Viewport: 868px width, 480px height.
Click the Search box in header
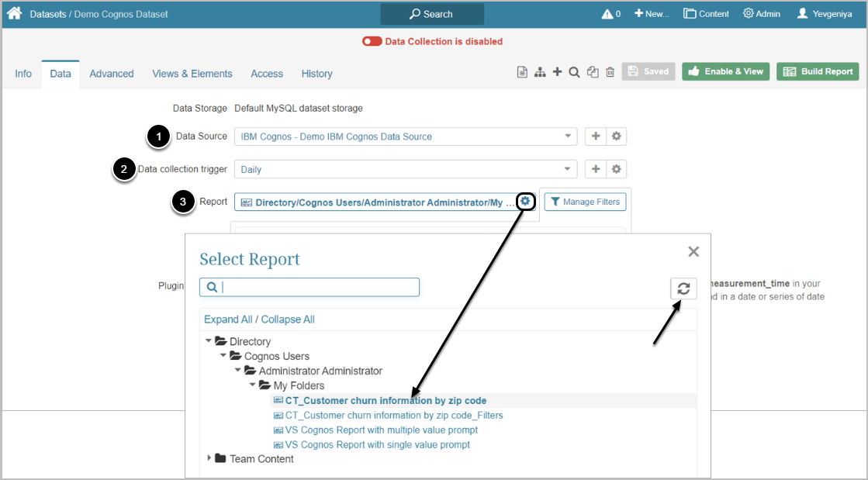[x=432, y=14]
